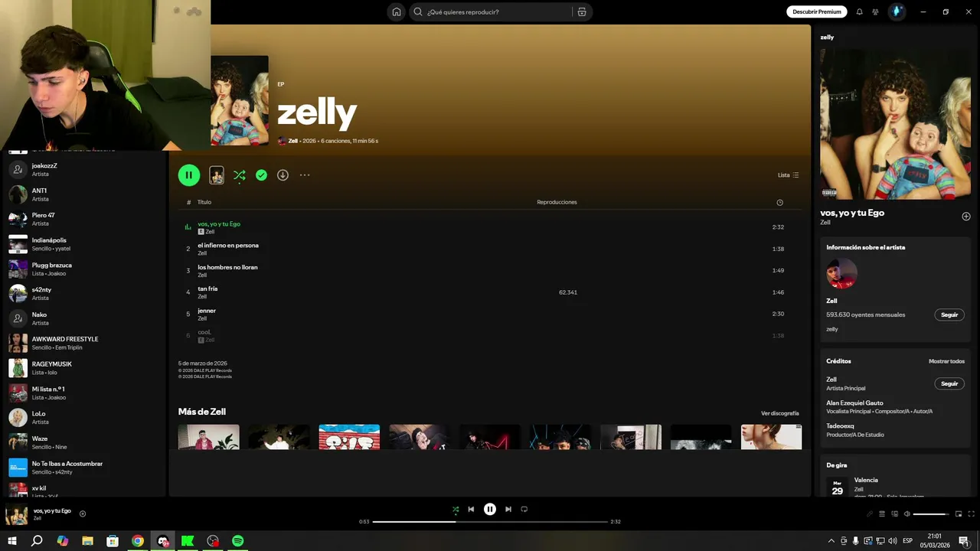Image resolution: width=980 pixels, height=551 pixels.
Task: Play track 'tan fría'
Action: (x=490, y=292)
